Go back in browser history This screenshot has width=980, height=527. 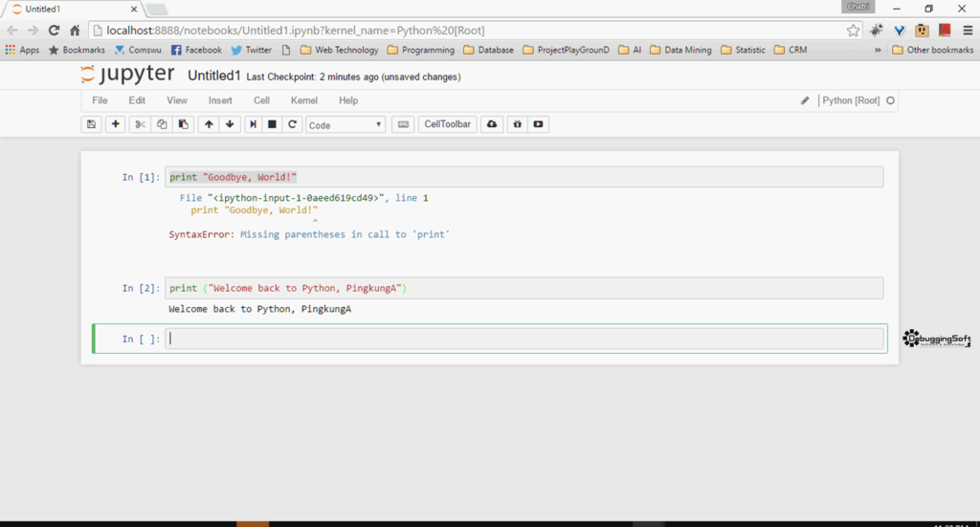coord(12,30)
